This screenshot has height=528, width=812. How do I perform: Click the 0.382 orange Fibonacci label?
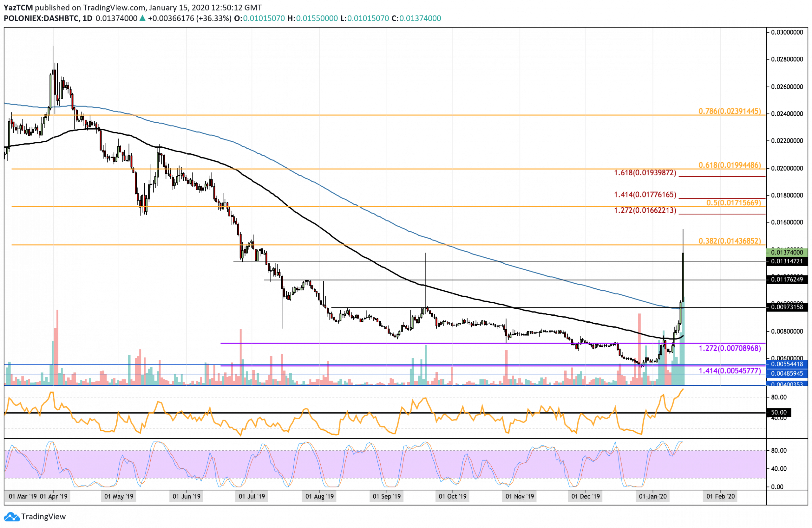click(730, 241)
